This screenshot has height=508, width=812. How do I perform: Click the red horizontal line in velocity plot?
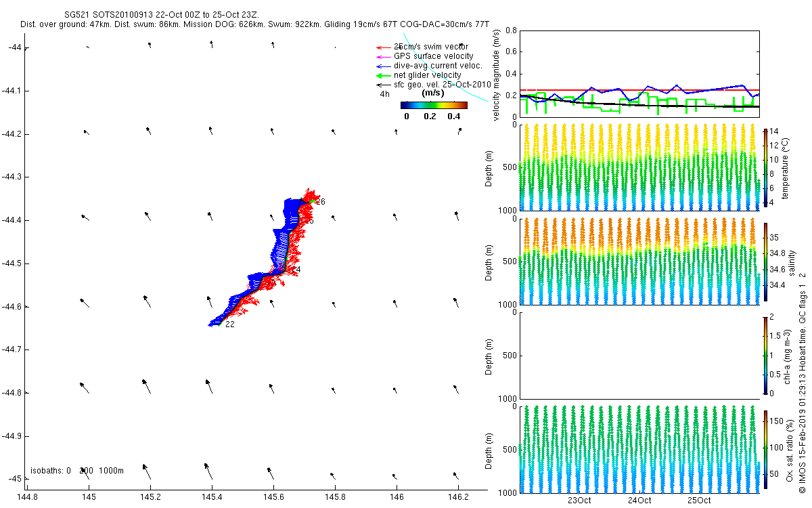[639, 89]
